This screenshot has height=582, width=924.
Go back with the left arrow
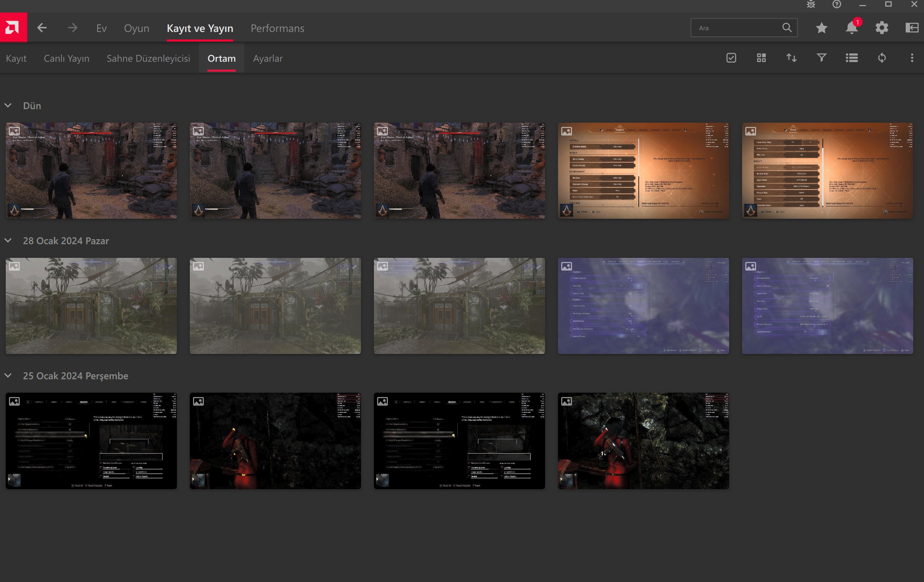click(x=42, y=28)
